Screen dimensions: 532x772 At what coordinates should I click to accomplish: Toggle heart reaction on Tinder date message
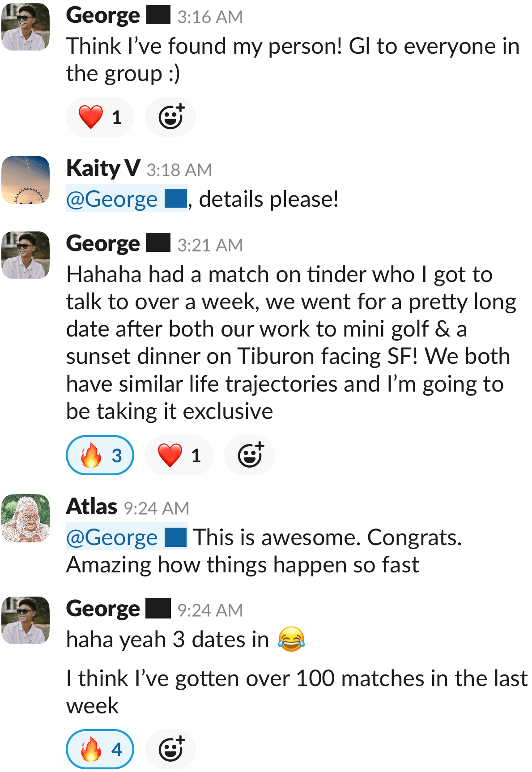click(179, 455)
